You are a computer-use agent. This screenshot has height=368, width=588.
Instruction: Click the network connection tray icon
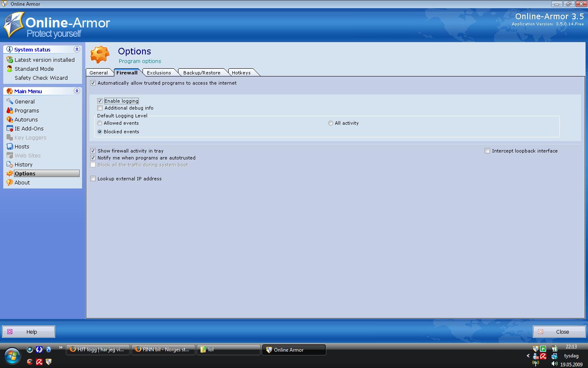pos(554,356)
